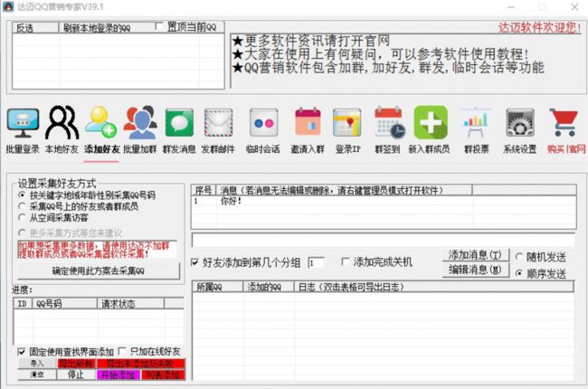Image resolution: width=588 pixels, height=389 pixels.
Task: Click the 消息 column header in message table
Action: 344,190
